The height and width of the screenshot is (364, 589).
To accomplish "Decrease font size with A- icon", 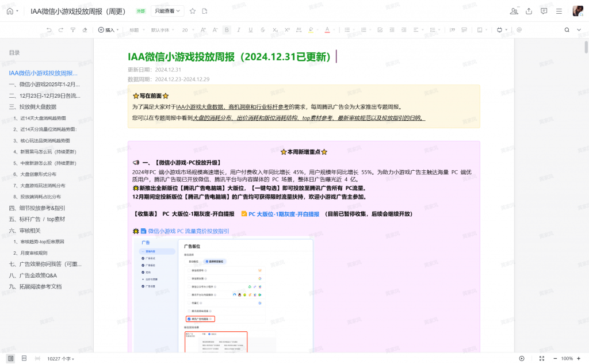I will [x=215, y=30].
